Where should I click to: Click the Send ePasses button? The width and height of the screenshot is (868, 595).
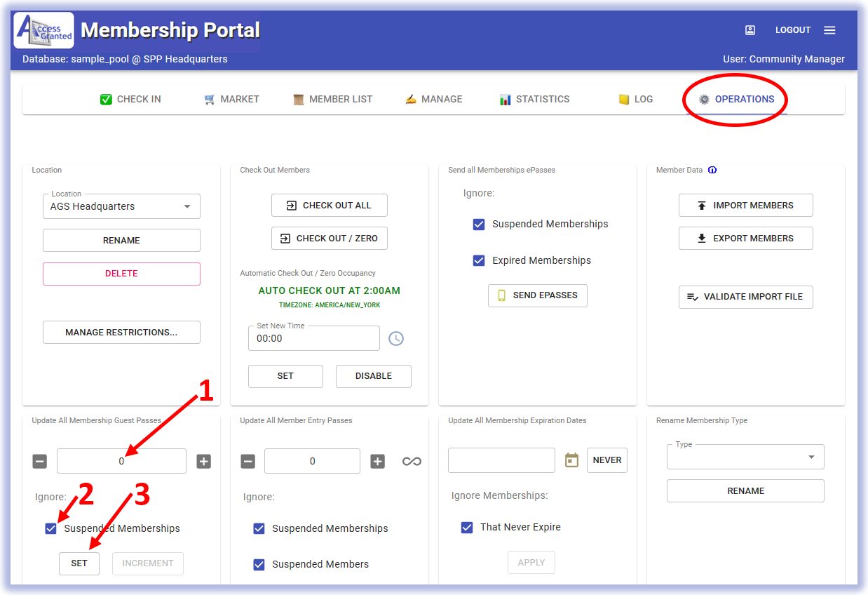(537, 295)
